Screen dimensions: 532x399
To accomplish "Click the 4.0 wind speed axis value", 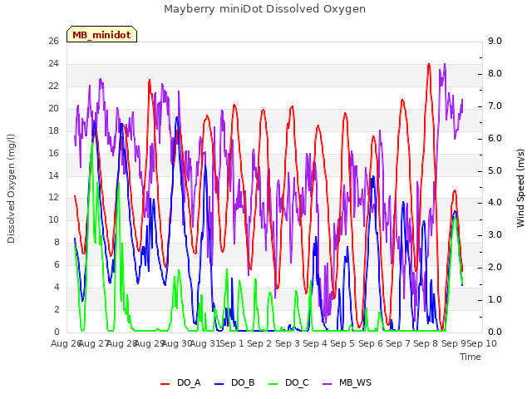I will tap(495, 203).
